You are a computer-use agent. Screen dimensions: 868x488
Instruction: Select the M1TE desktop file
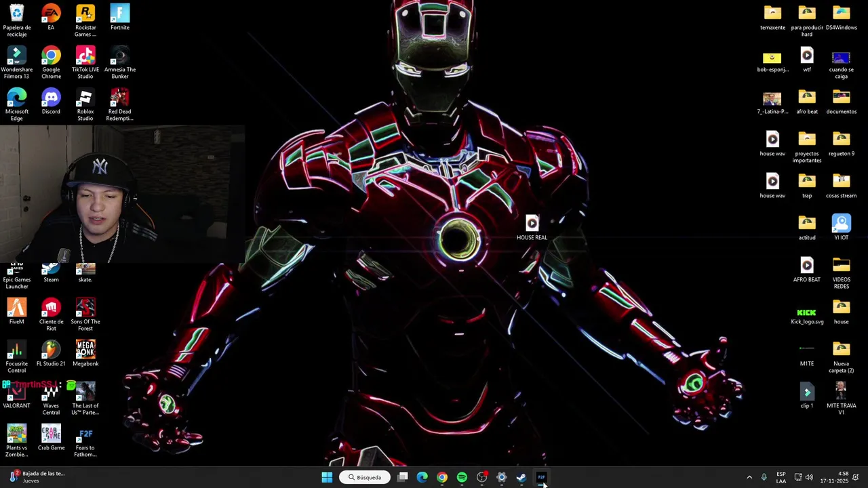coord(807,355)
